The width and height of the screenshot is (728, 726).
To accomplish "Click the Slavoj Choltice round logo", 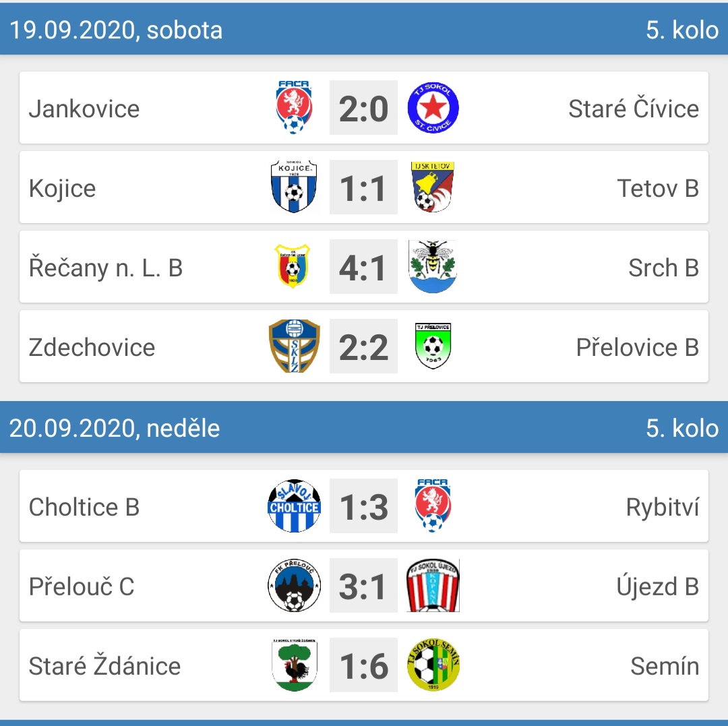I will pyautogui.click(x=294, y=506).
